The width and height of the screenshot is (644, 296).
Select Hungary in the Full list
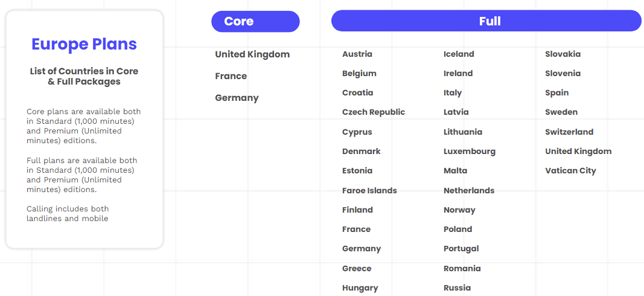pyautogui.click(x=360, y=288)
